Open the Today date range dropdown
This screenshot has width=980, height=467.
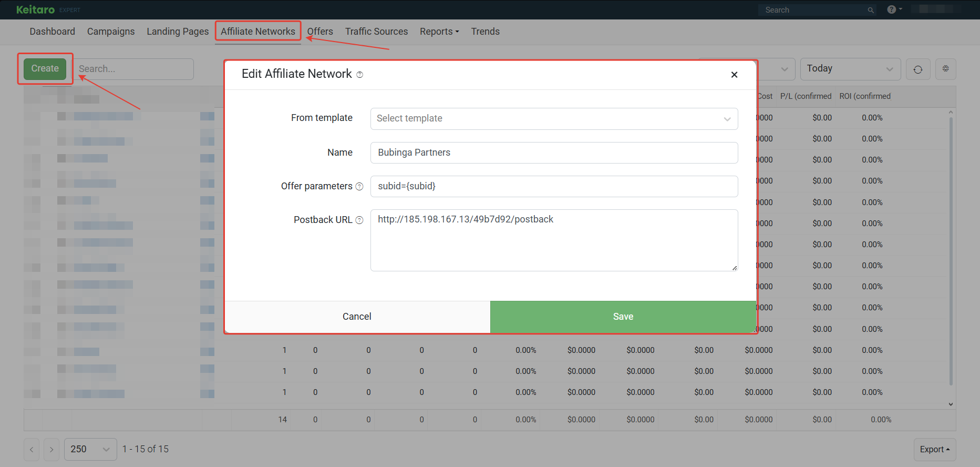[x=850, y=69]
